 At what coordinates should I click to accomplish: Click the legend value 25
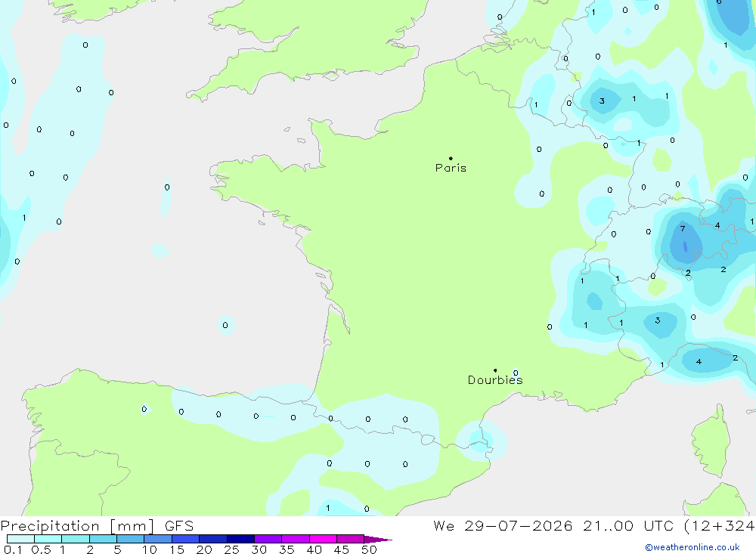click(x=231, y=549)
